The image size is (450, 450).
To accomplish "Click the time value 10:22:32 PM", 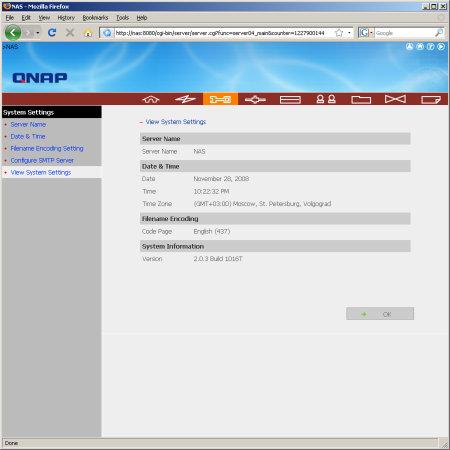I will point(211,191).
